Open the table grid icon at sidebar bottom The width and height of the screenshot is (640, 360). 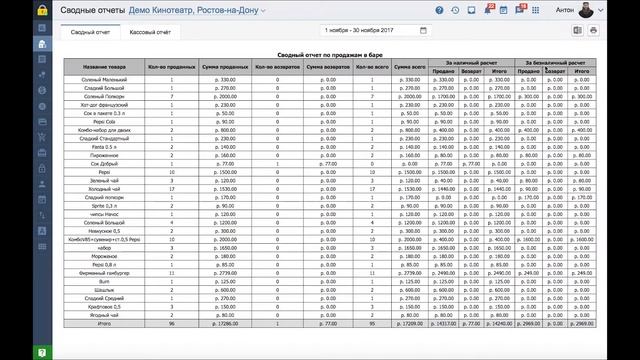coord(42,247)
